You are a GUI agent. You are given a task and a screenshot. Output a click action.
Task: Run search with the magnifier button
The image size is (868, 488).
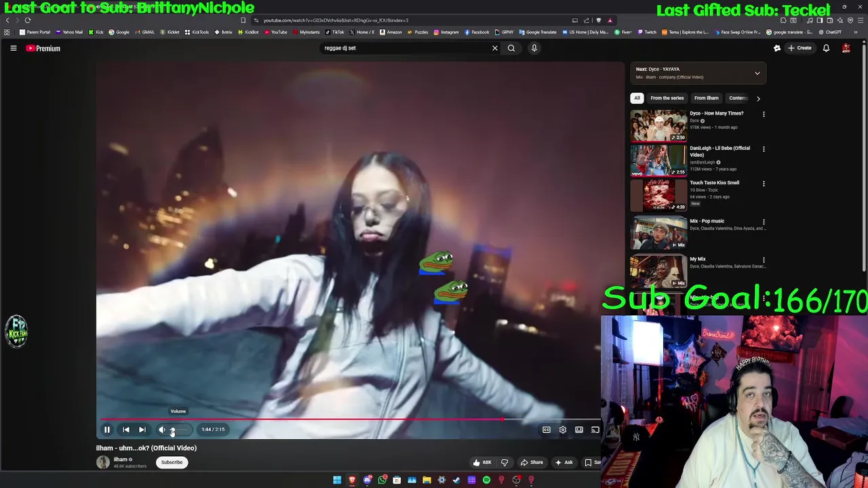[511, 48]
